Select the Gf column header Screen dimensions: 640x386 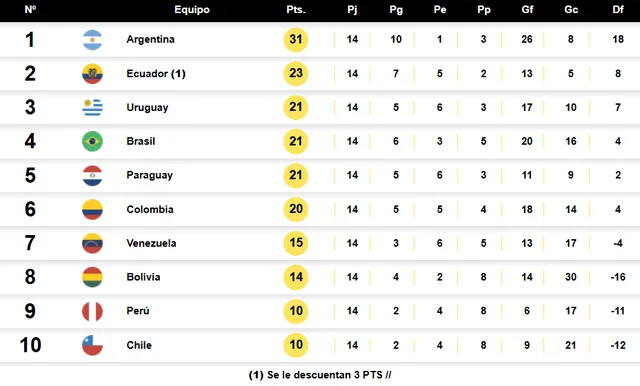[527, 9]
